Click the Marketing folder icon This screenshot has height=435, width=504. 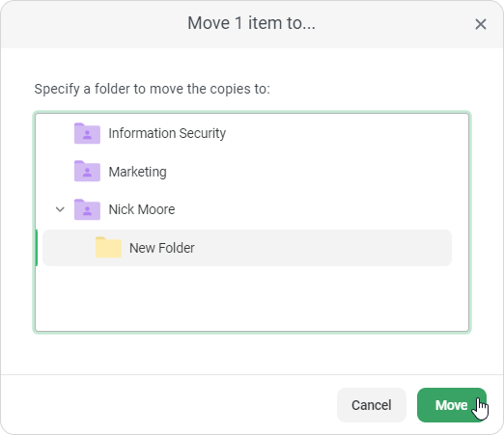(87, 172)
